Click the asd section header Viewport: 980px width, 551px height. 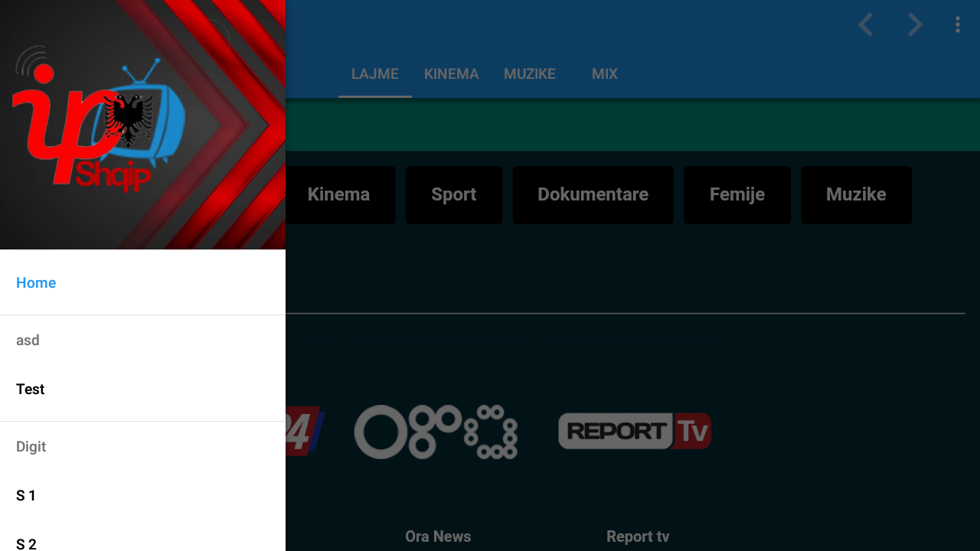pos(28,340)
